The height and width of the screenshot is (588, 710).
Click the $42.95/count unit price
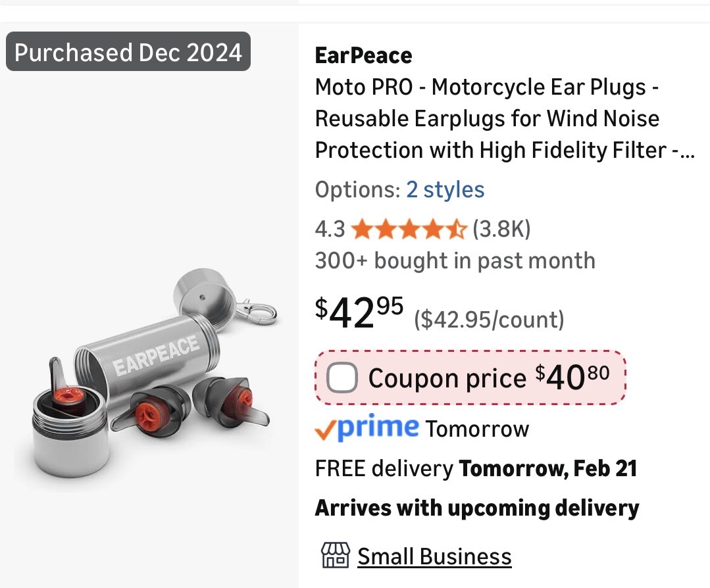tap(489, 320)
